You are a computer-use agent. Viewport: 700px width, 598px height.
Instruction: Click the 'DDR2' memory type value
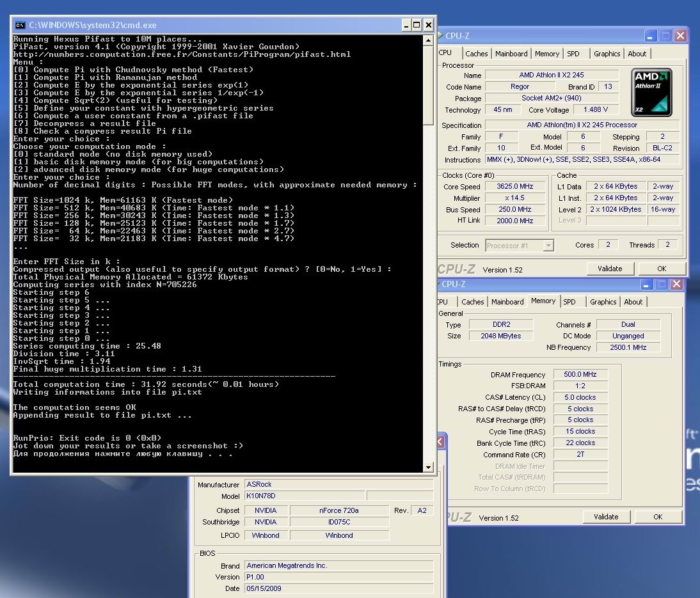click(502, 324)
